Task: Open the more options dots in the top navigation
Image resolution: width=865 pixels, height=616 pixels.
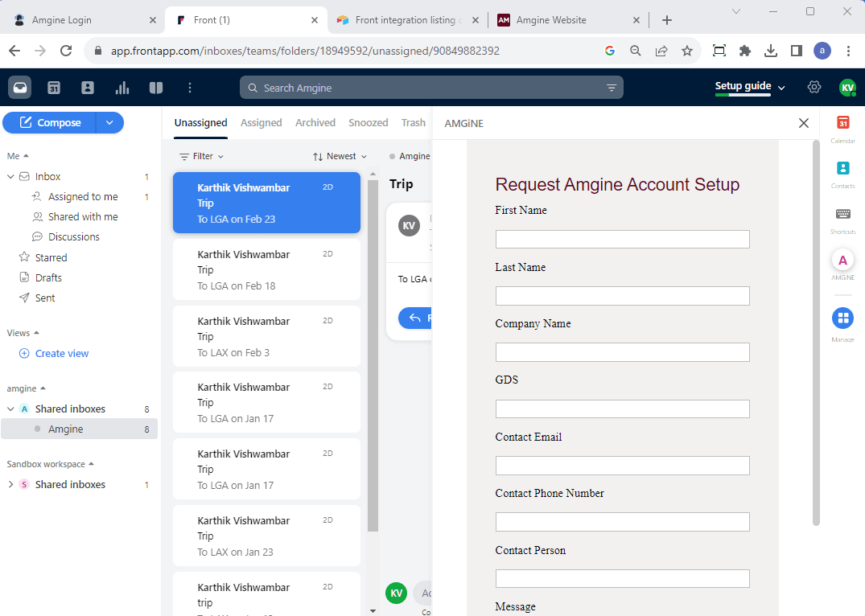Action: [190, 88]
